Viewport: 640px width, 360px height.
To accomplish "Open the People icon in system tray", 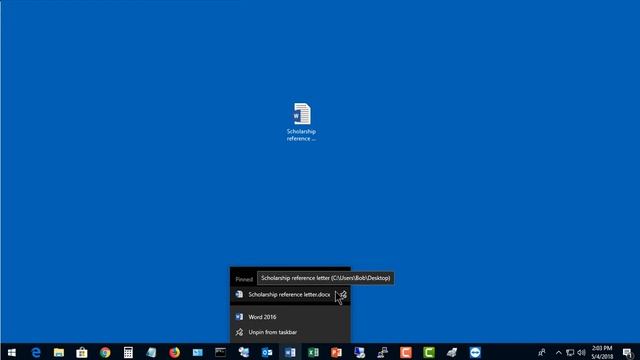I will (542, 352).
